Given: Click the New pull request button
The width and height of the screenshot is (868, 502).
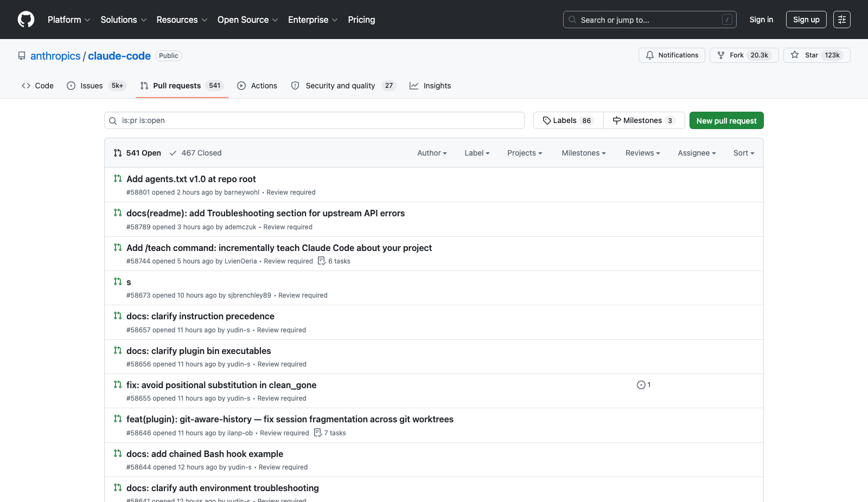Looking at the screenshot, I should pos(726,120).
